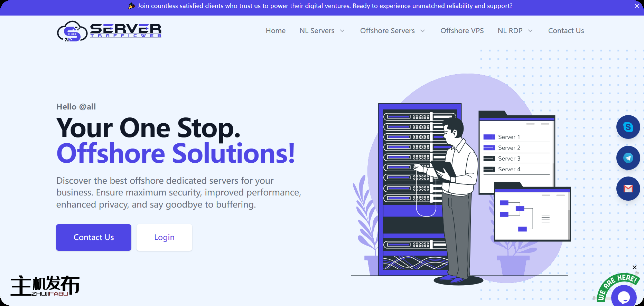Viewport: 644px width, 306px height.
Task: Open the live chat bubble widget
Action: coord(623,296)
